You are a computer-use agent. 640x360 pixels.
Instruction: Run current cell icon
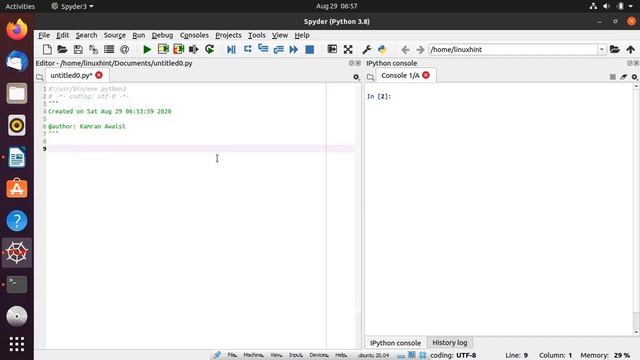point(163,49)
